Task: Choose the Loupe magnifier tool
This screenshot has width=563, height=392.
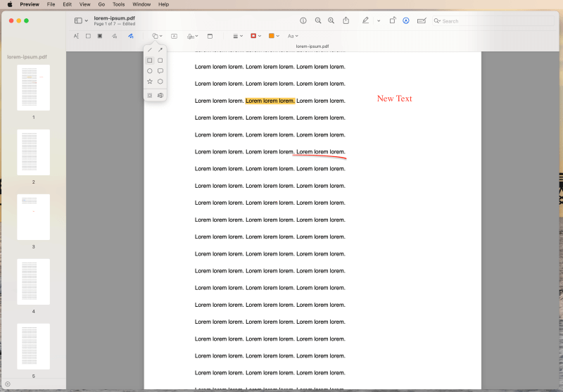Action: 160,96
